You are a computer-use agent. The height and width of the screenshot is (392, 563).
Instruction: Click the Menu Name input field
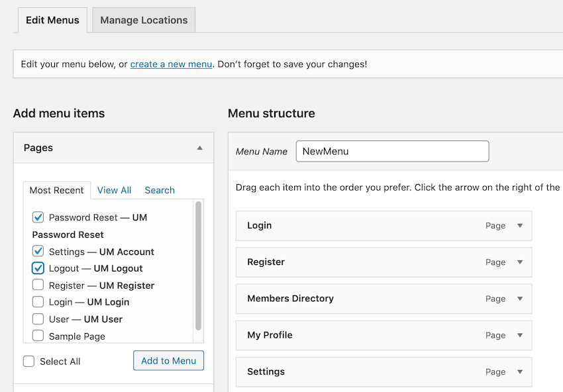[392, 151]
